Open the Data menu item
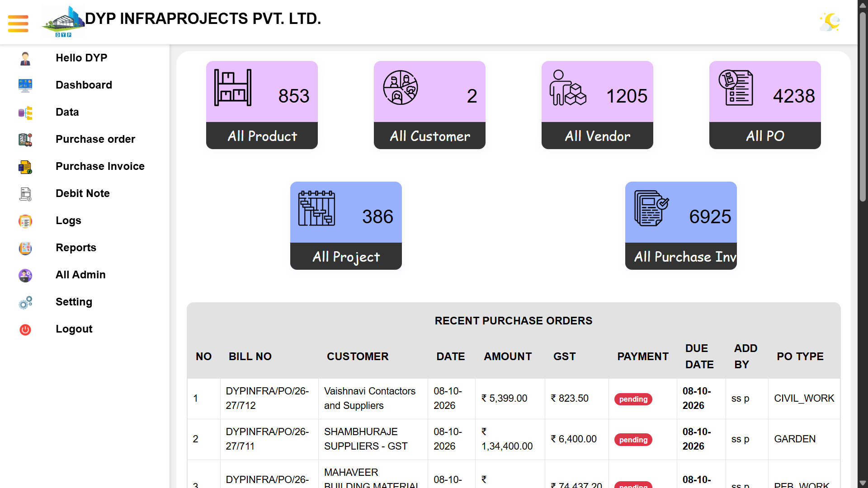Viewport: 868px width, 488px height. pos(67,112)
